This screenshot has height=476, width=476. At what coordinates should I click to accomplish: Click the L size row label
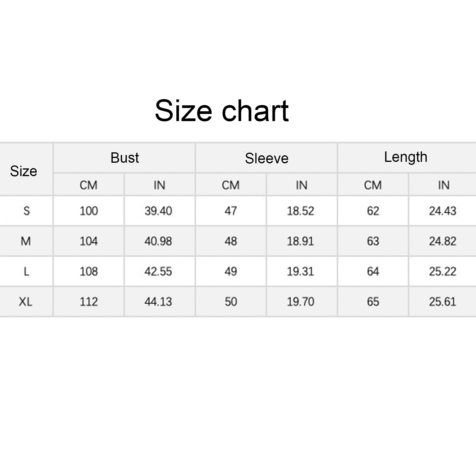(x=26, y=271)
